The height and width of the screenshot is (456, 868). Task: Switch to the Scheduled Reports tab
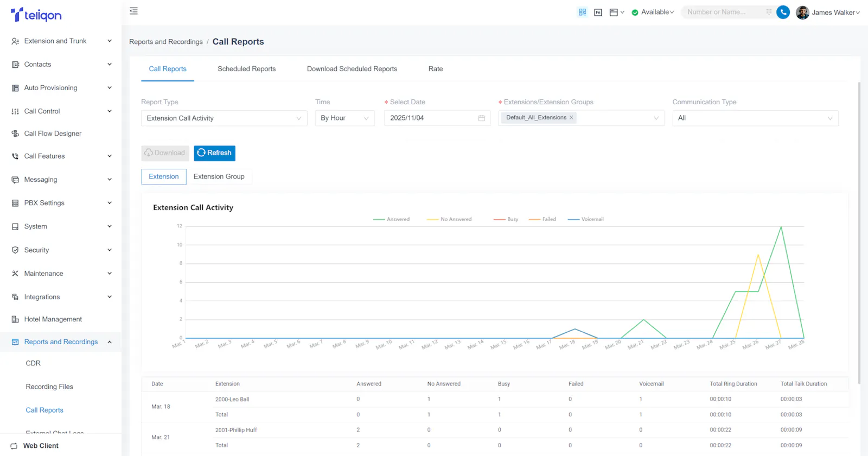tap(246, 69)
